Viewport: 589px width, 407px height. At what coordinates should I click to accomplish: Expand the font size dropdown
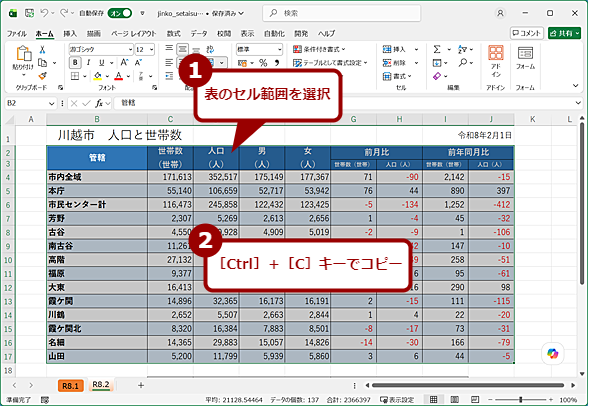point(151,49)
